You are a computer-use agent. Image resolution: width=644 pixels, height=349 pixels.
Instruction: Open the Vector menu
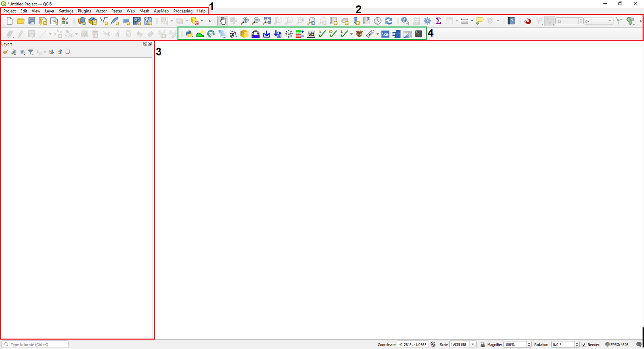[x=101, y=11]
